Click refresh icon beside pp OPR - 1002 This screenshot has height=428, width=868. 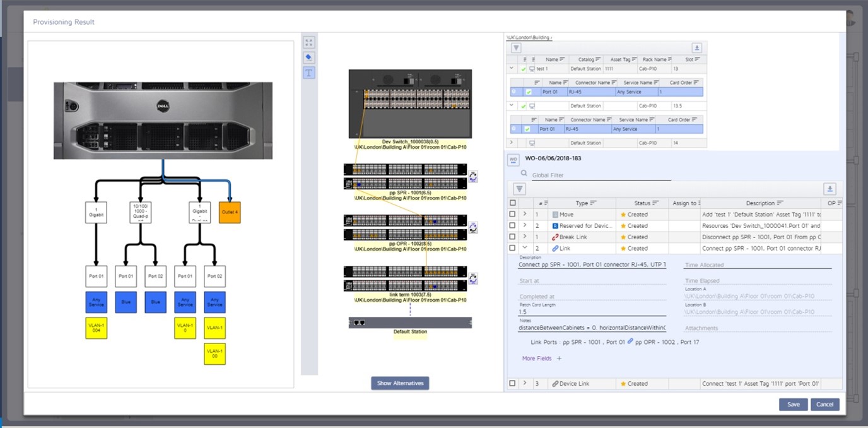click(x=473, y=227)
